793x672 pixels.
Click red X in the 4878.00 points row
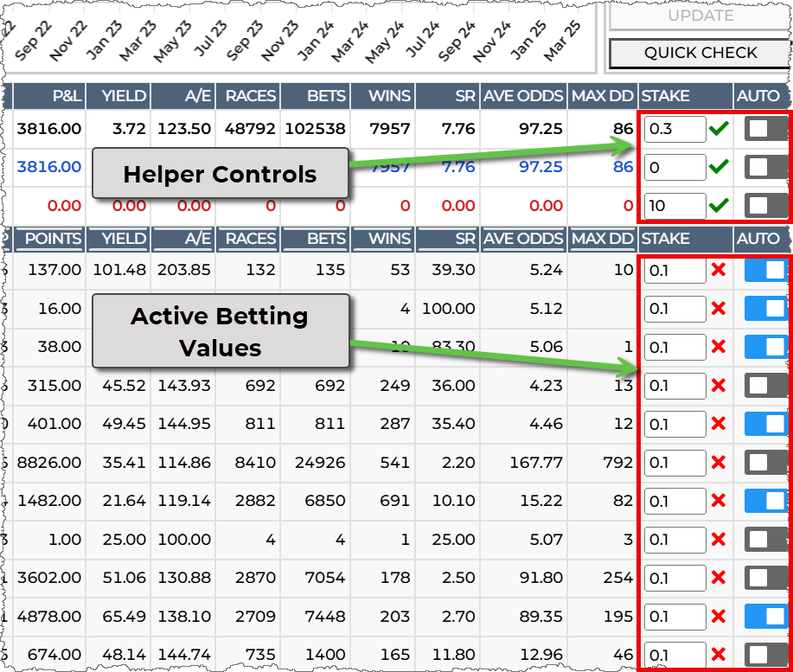point(719,617)
